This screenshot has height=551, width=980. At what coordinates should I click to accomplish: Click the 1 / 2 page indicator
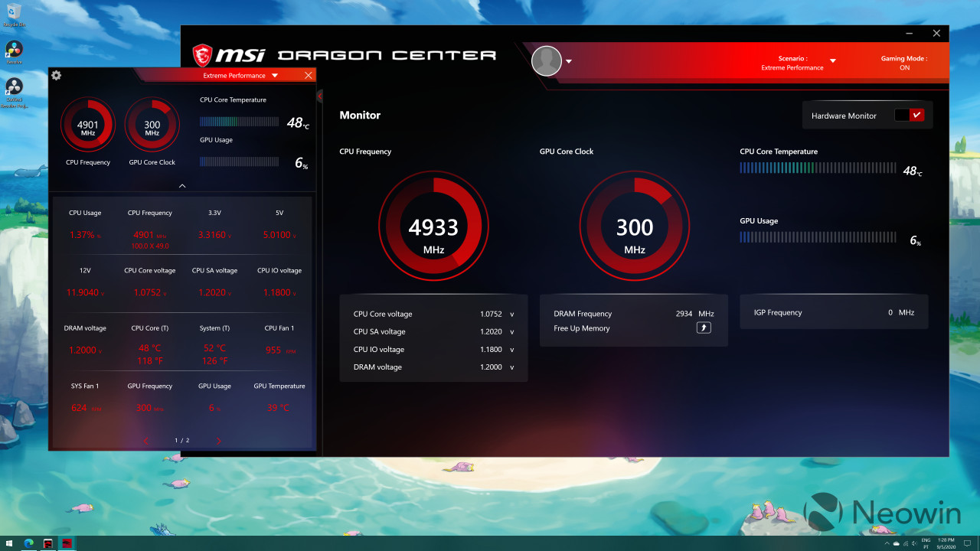[182, 441]
